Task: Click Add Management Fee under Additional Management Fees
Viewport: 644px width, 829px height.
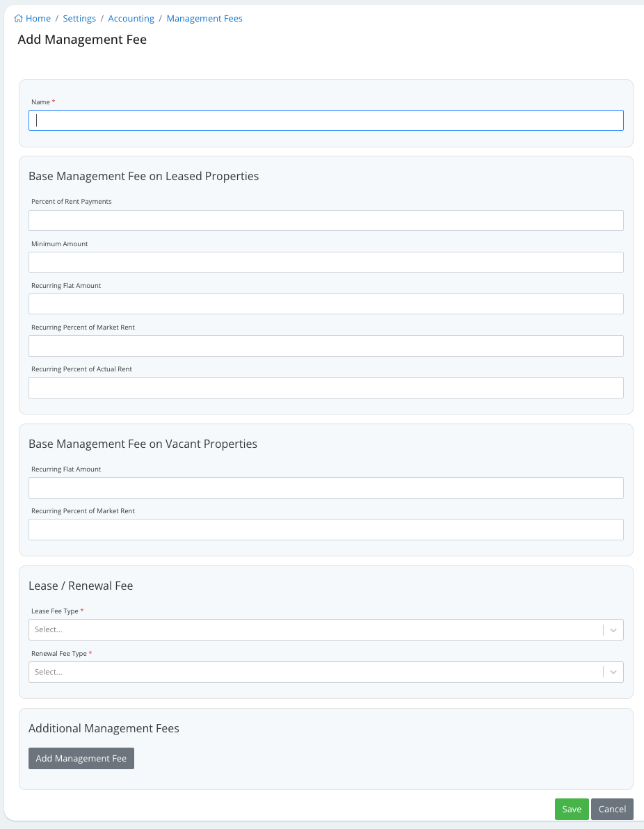Action: click(x=81, y=758)
